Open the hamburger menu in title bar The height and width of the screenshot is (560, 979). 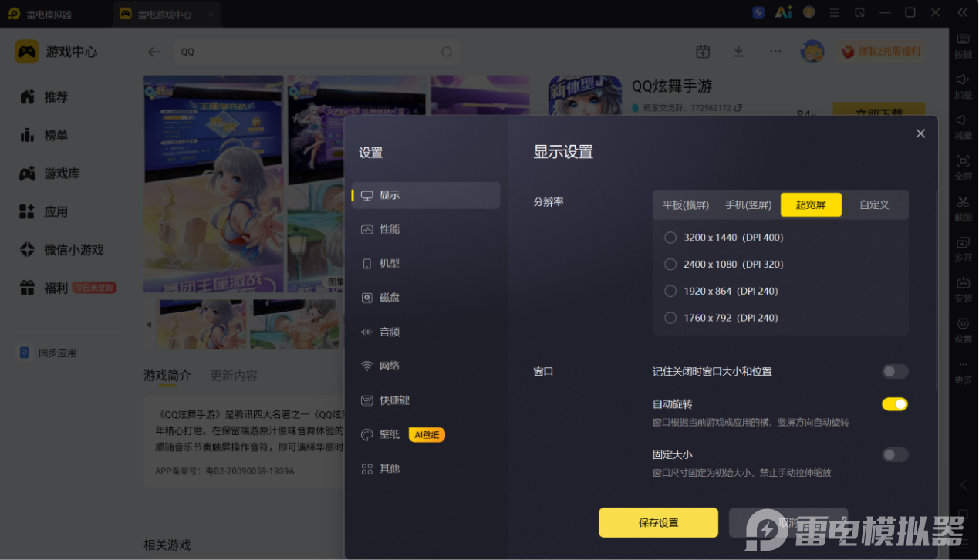tap(835, 12)
